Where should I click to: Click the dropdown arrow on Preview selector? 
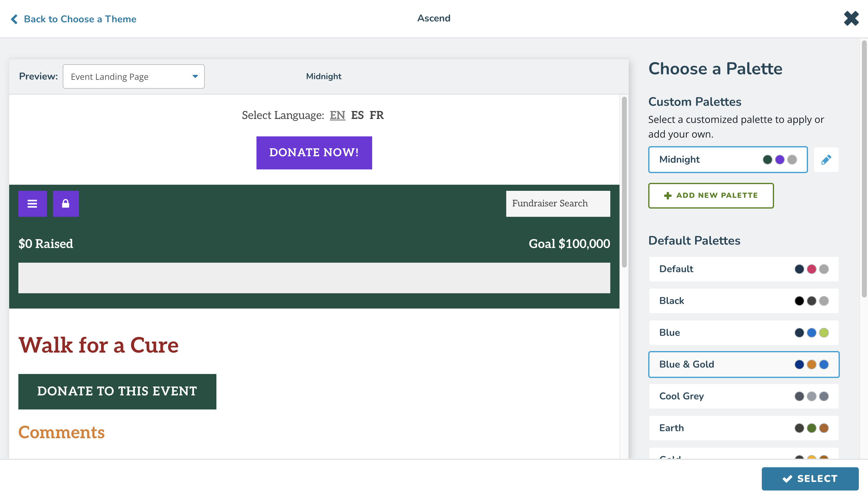195,76
